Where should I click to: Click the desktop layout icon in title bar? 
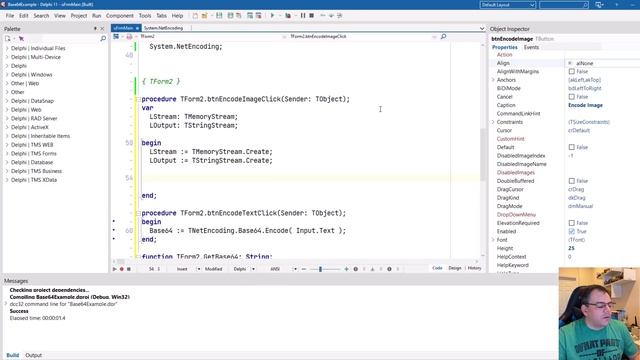pyautogui.click(x=599, y=5)
